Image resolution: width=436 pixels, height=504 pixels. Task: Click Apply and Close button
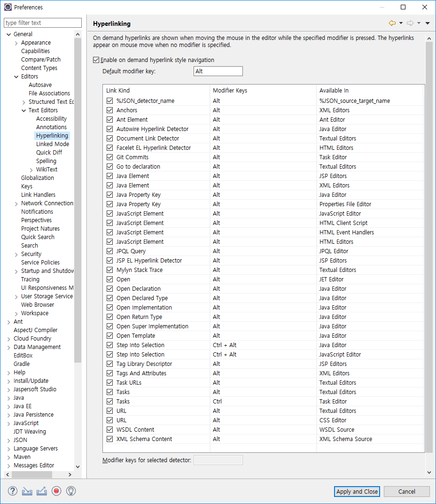coord(357,491)
